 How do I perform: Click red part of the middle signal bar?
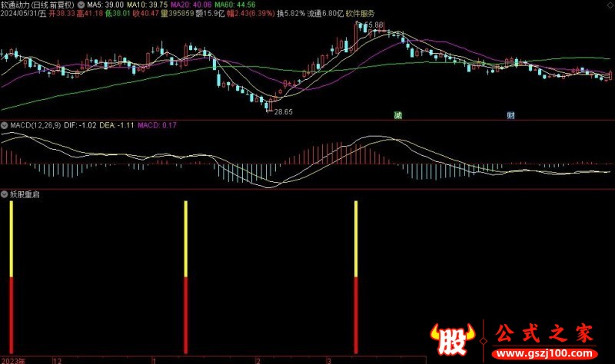pos(186,315)
